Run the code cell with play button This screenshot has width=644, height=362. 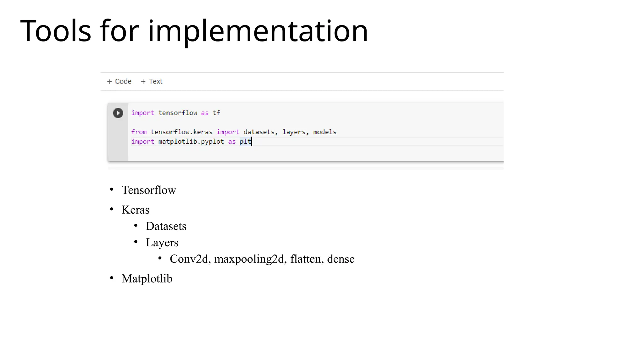click(x=118, y=113)
